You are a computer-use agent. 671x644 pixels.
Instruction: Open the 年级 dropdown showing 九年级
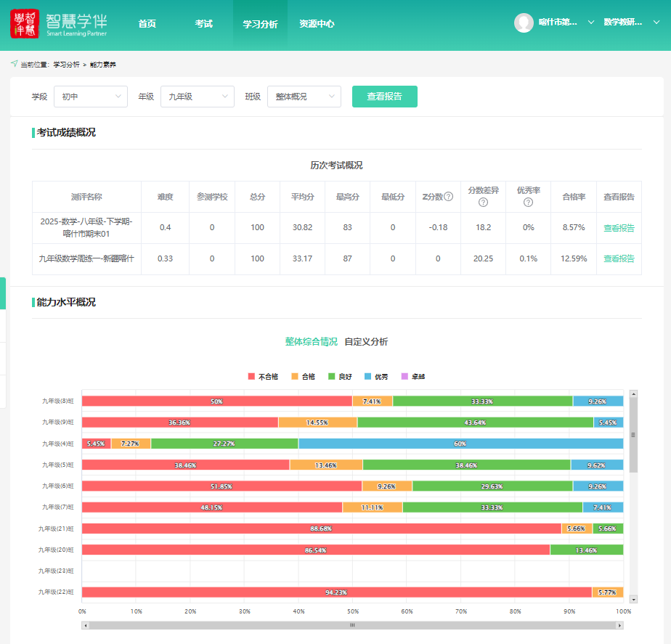197,97
